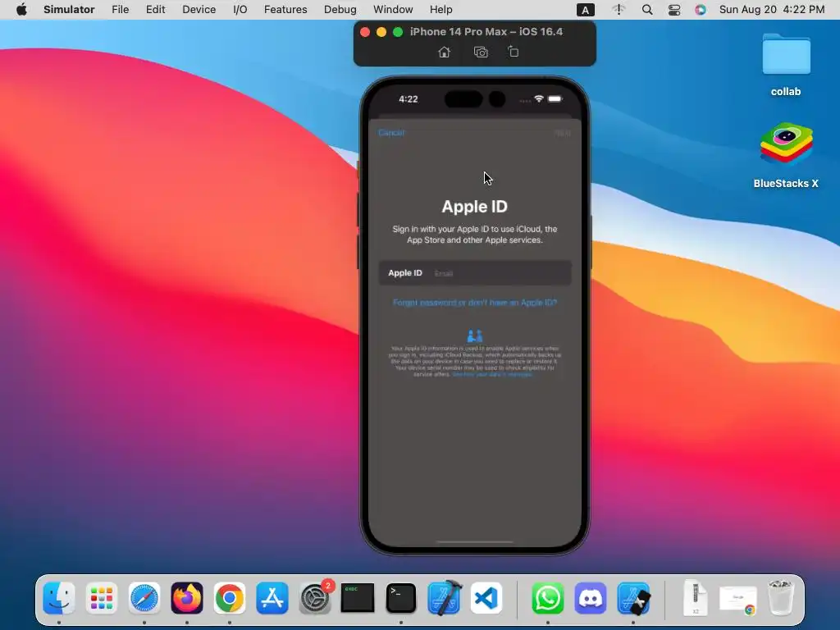
Task: Open the Features menu
Action: 285,10
